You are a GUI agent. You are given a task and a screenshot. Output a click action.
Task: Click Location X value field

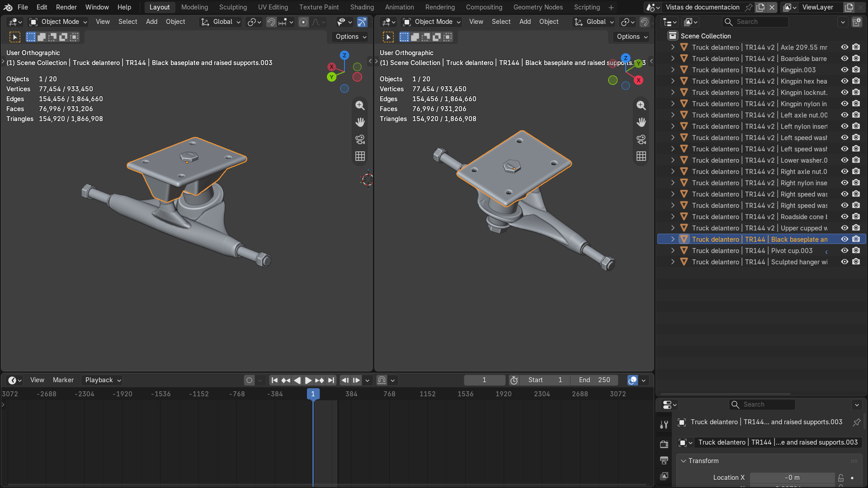tap(792, 478)
